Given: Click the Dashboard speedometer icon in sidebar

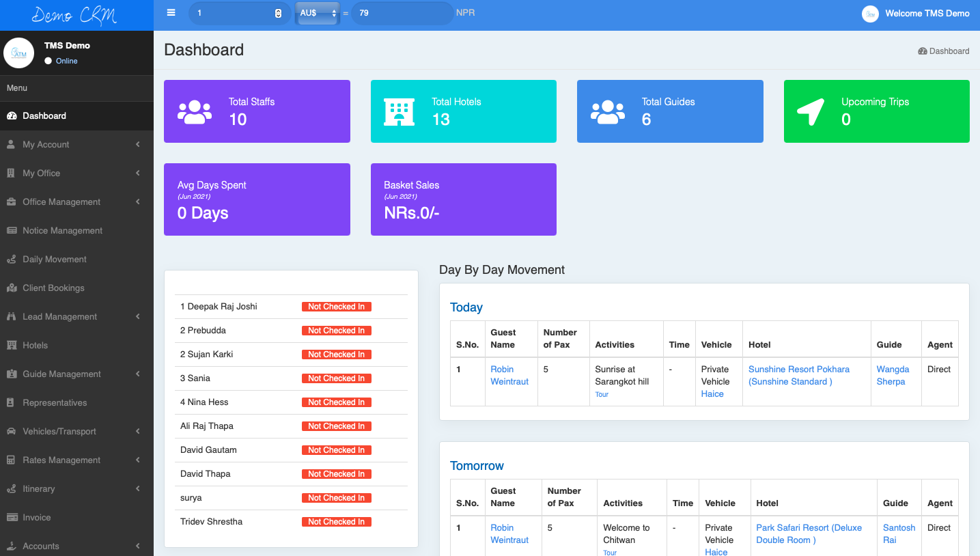Looking at the screenshot, I should tap(12, 116).
